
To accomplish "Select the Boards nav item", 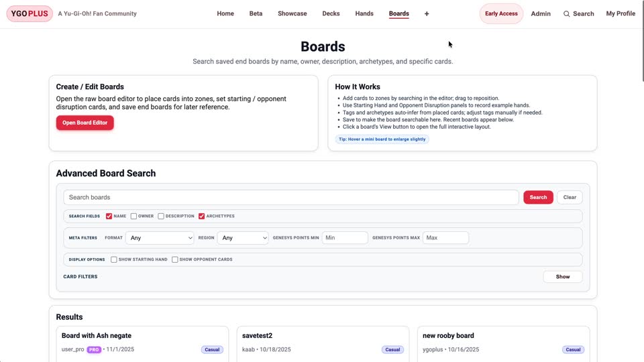I will (398, 13).
